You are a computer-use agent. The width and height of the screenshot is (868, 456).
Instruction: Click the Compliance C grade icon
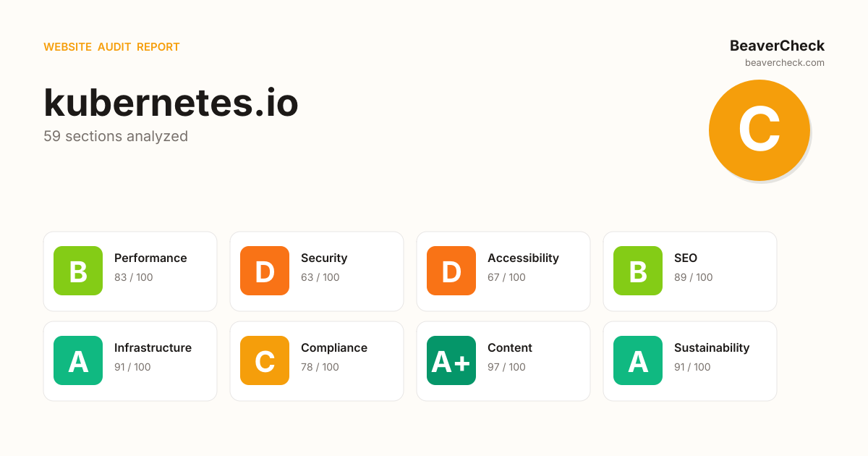tap(265, 360)
